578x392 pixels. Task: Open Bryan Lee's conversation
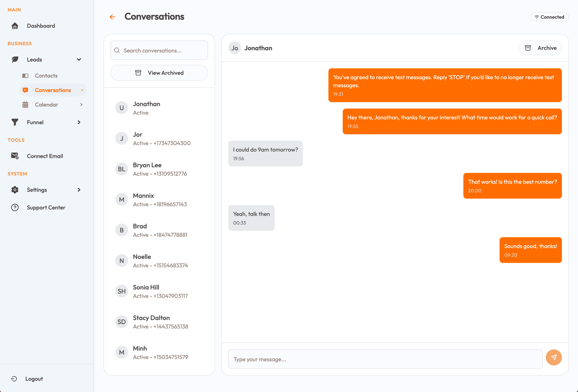tap(159, 169)
